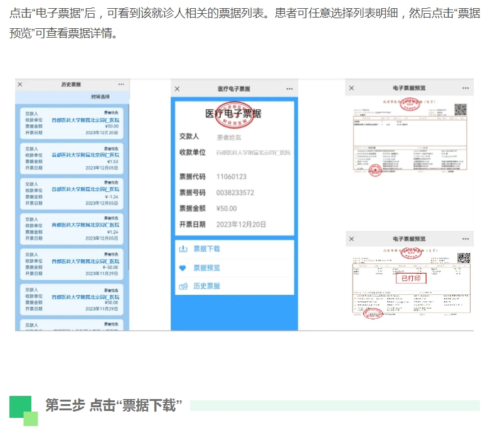Open the 时间选择 date filter

point(99,97)
